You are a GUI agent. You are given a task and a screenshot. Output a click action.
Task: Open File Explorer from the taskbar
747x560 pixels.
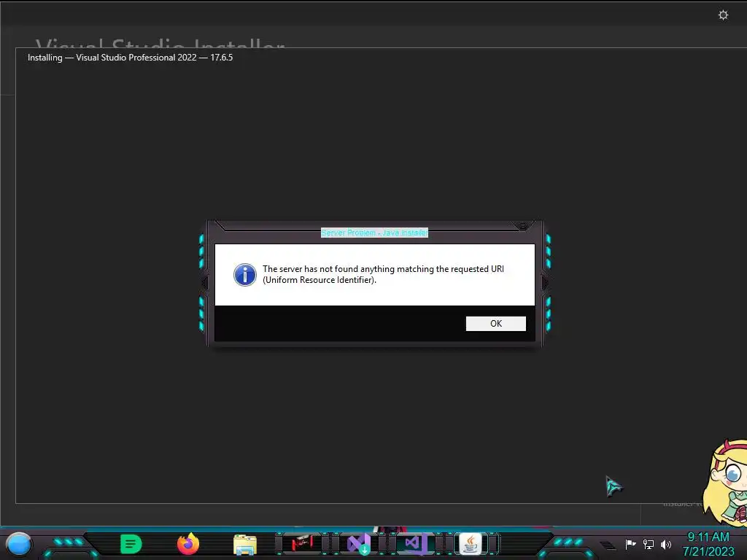(245, 545)
